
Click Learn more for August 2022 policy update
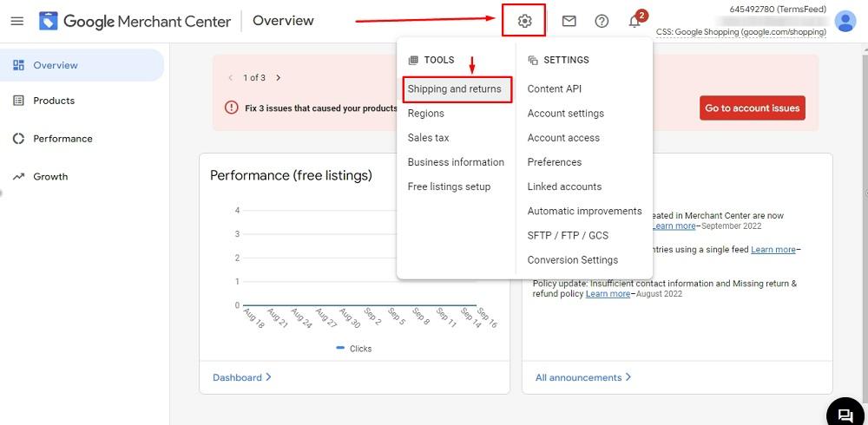pyautogui.click(x=608, y=294)
